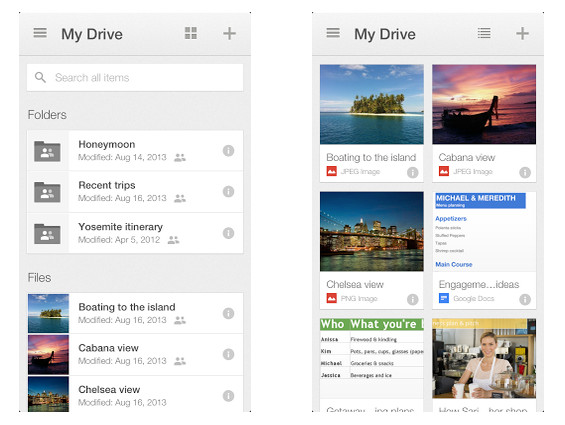This screenshot has width=565, height=425.
Task: Open Yosemite itinerary folder
Action: (x=135, y=233)
